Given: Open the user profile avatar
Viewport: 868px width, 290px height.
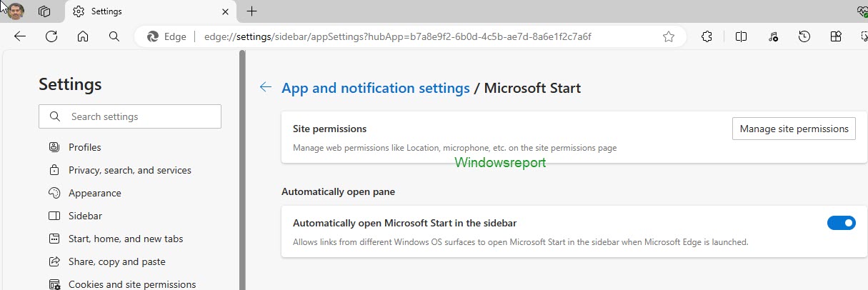Looking at the screenshot, I should coord(16,11).
